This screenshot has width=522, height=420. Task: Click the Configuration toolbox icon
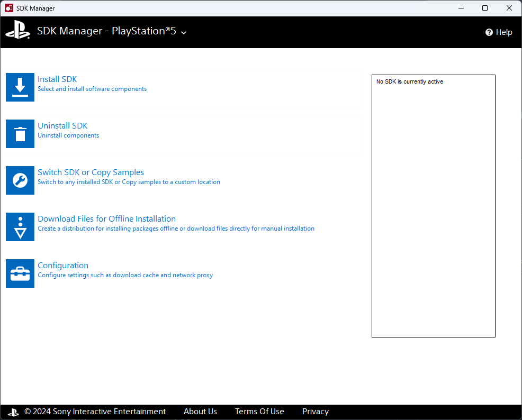point(20,273)
